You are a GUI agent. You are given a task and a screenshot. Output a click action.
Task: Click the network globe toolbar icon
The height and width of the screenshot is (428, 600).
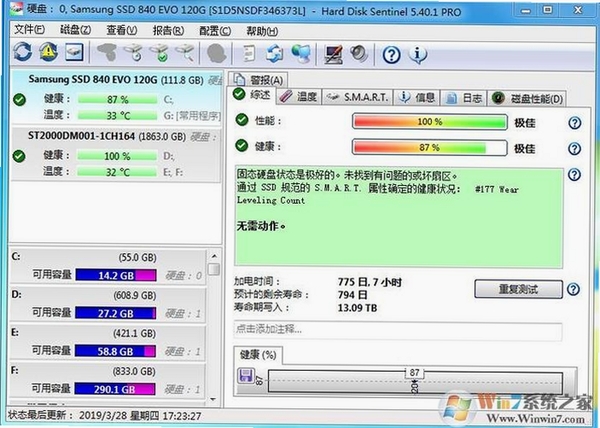301,53
